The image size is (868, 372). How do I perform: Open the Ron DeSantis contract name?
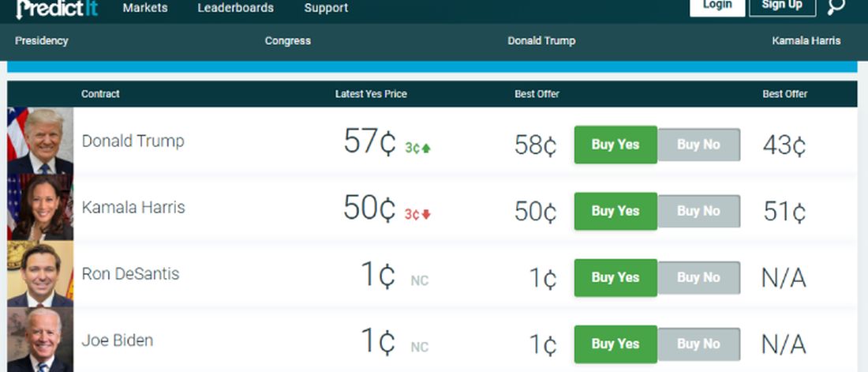coord(131,274)
